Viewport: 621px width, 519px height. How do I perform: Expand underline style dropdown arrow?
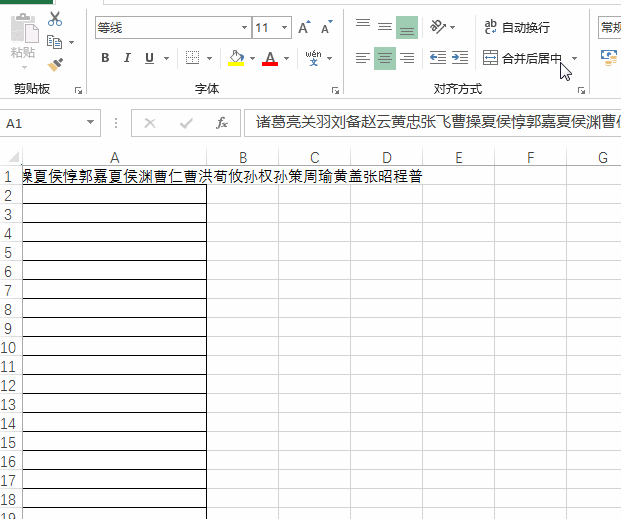[x=167, y=59]
